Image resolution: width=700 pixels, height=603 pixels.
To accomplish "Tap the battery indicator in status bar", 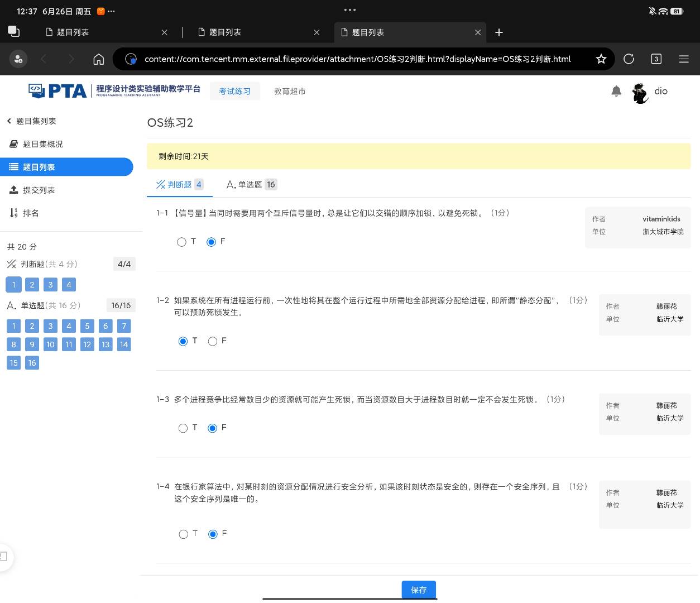I will point(677,11).
